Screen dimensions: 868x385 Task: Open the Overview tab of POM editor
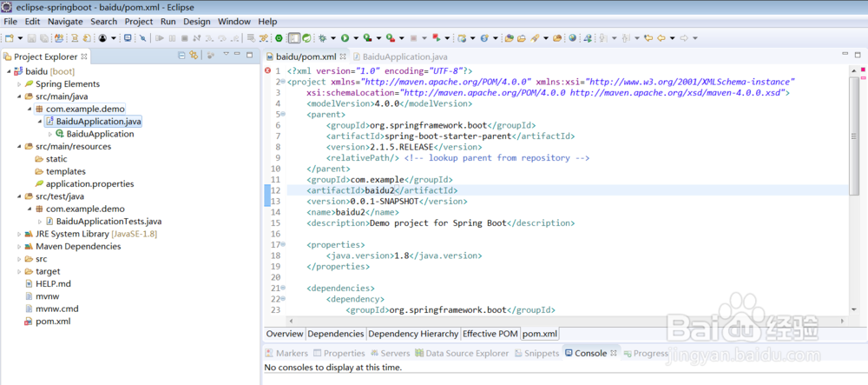285,334
